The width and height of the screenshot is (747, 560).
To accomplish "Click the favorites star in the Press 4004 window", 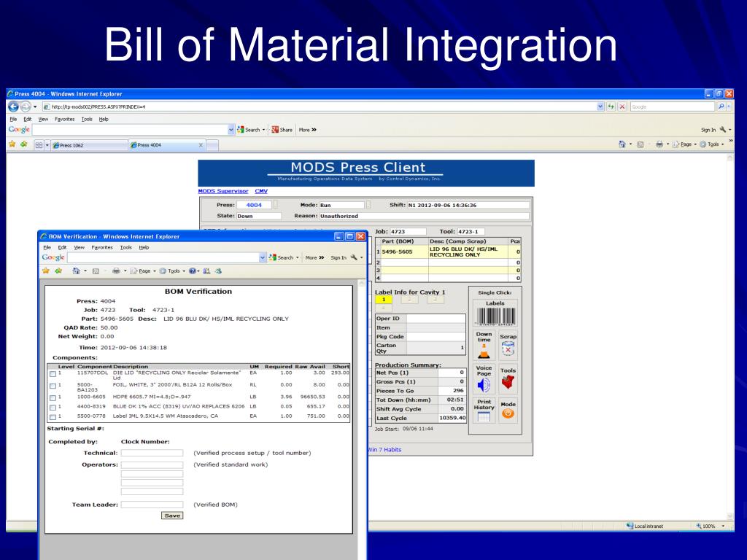I will [x=12, y=144].
